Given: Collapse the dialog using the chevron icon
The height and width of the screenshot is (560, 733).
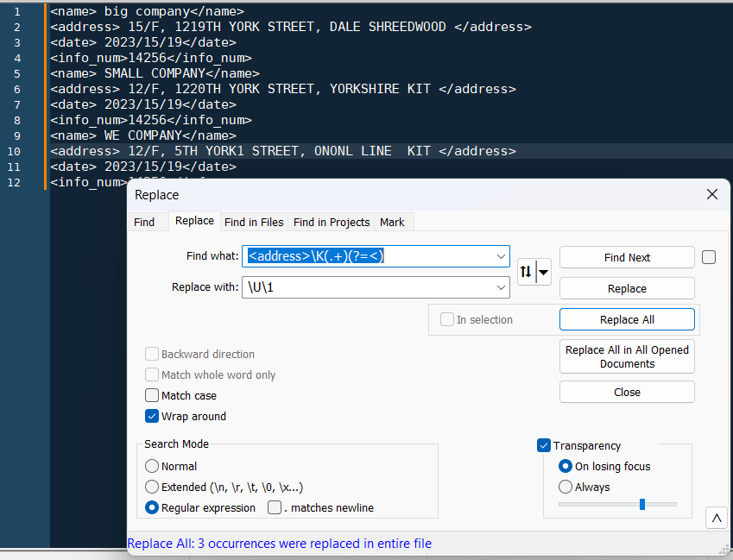Looking at the screenshot, I should [x=716, y=517].
